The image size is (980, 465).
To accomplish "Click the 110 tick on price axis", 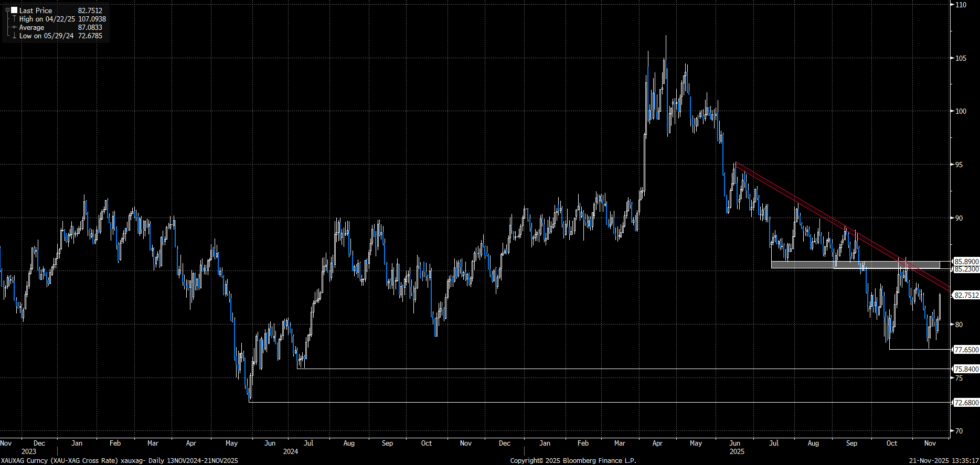I will 961,5.
